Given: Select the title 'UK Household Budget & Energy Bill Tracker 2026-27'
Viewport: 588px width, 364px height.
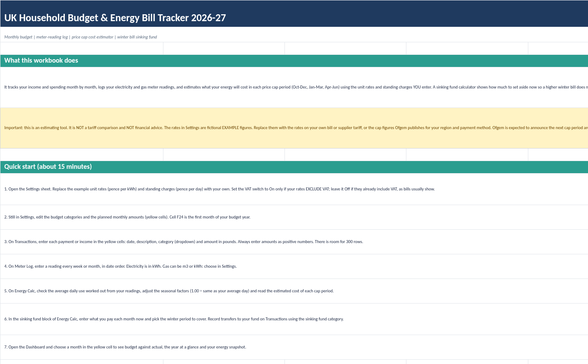Looking at the screenshot, I should (x=294, y=14).
